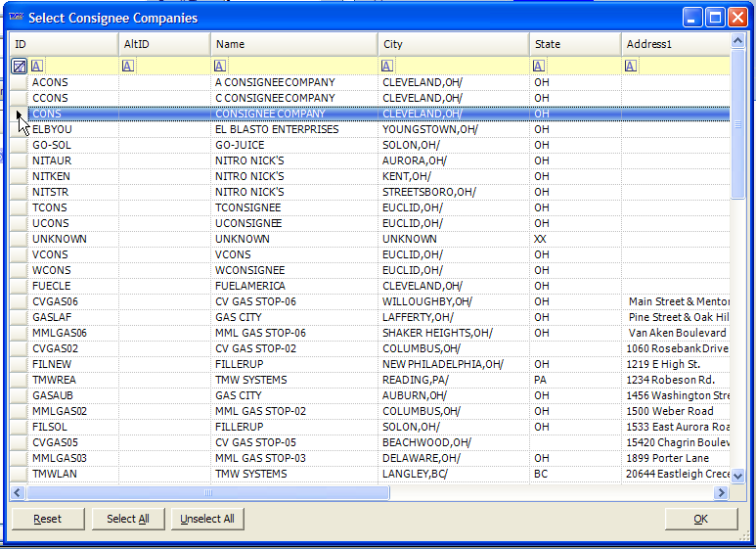Screen dimensions: 756x549
Task: Click the filter icon under Name column
Action: (x=220, y=66)
